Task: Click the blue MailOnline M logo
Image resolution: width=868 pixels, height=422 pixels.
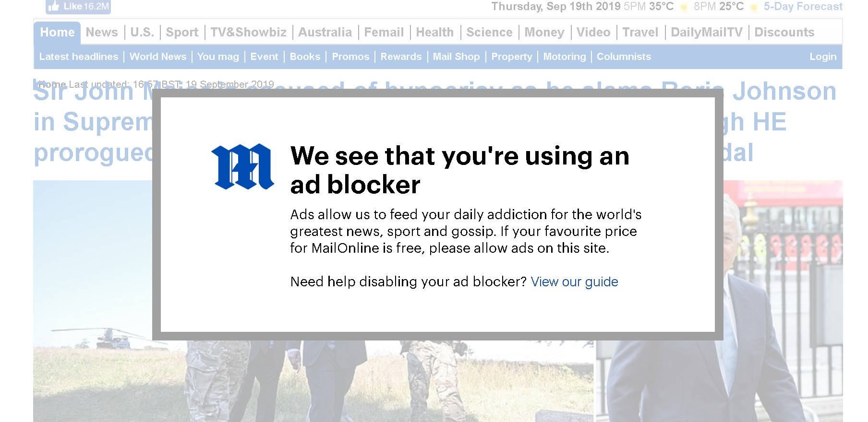Action: click(242, 166)
